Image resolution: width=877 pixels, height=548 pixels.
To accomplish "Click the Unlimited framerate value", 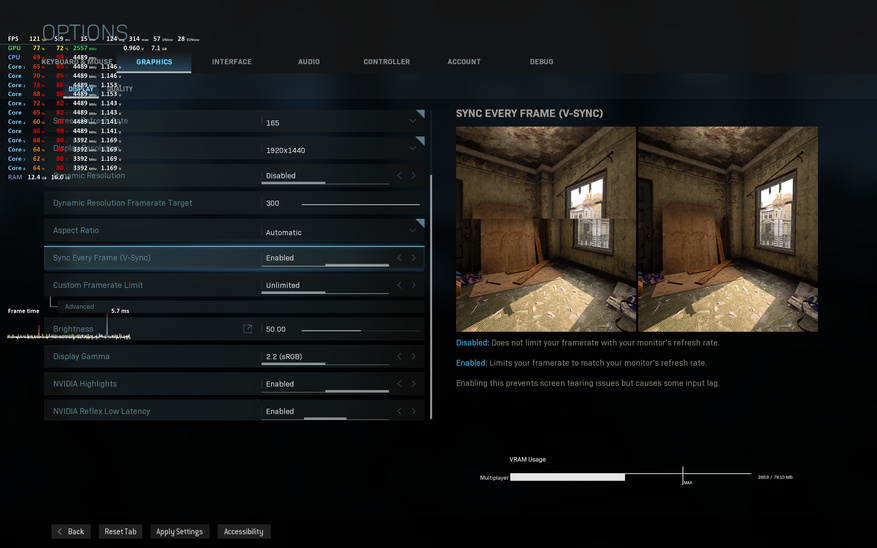I will (x=282, y=285).
